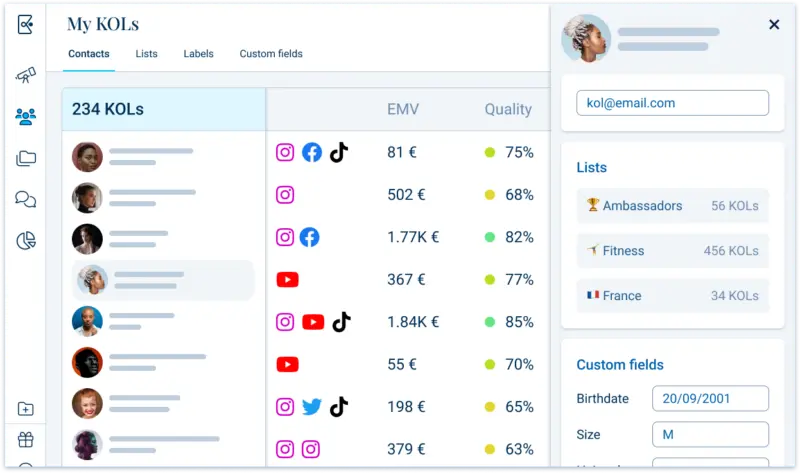Click the Birthdate field showing 20/09/2001
This screenshot has width=800, height=473.
click(710, 399)
